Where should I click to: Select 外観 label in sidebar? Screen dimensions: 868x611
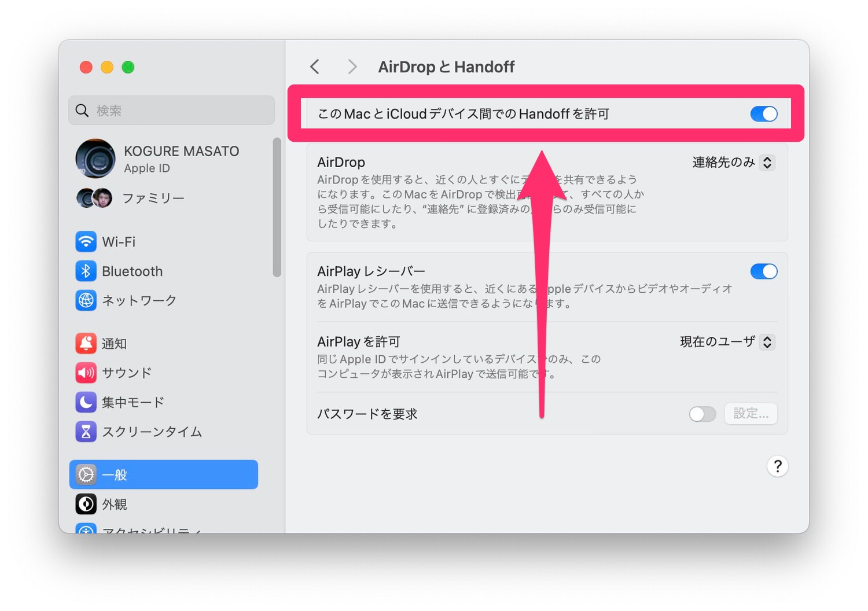(114, 504)
